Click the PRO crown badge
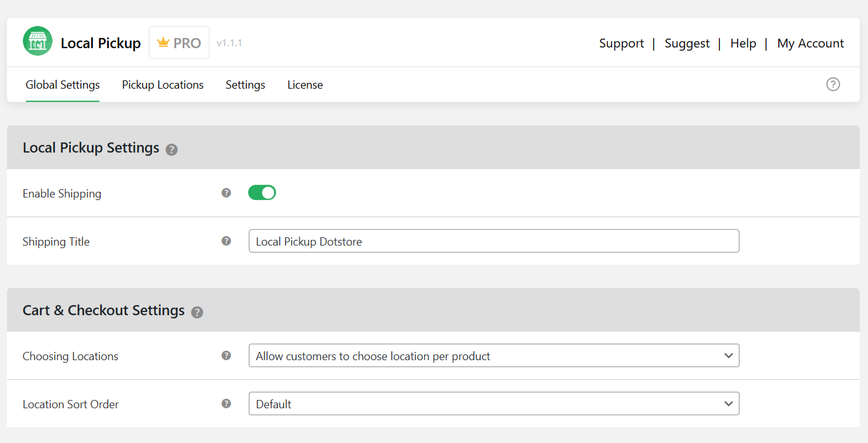Viewport: 868px width, 443px height. 179,42
